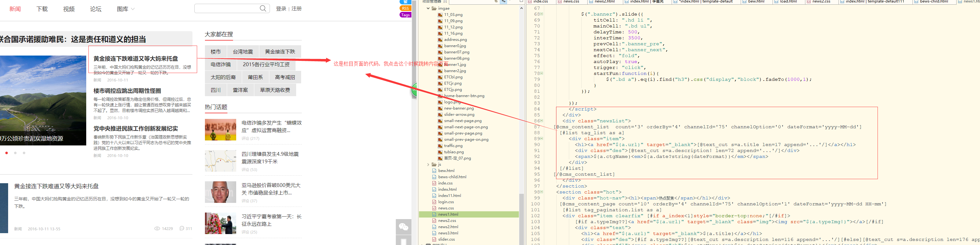Click the orange RSS badge
Image resolution: width=980 pixels, height=245 pixels.
pos(405,8)
